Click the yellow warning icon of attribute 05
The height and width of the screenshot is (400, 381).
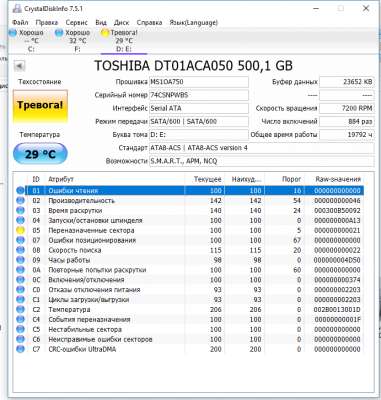[x=20, y=230]
